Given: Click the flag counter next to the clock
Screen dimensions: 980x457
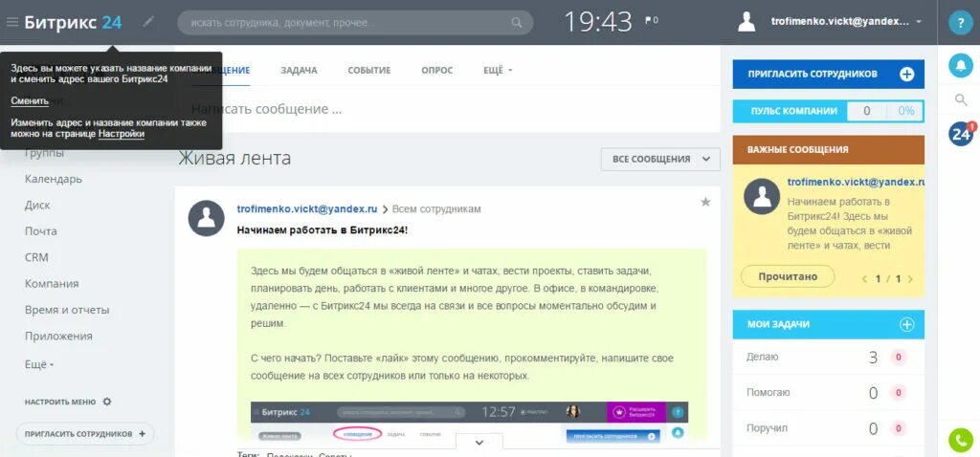Looking at the screenshot, I should pos(651,21).
